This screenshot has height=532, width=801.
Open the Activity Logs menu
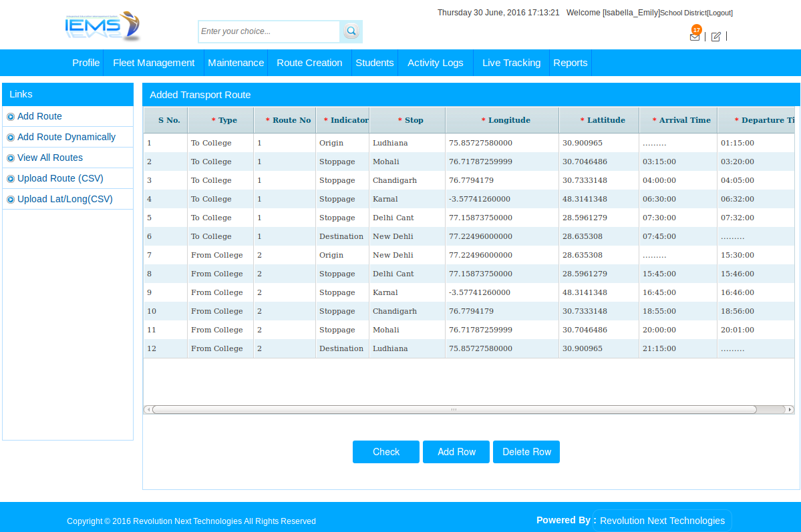(435, 63)
